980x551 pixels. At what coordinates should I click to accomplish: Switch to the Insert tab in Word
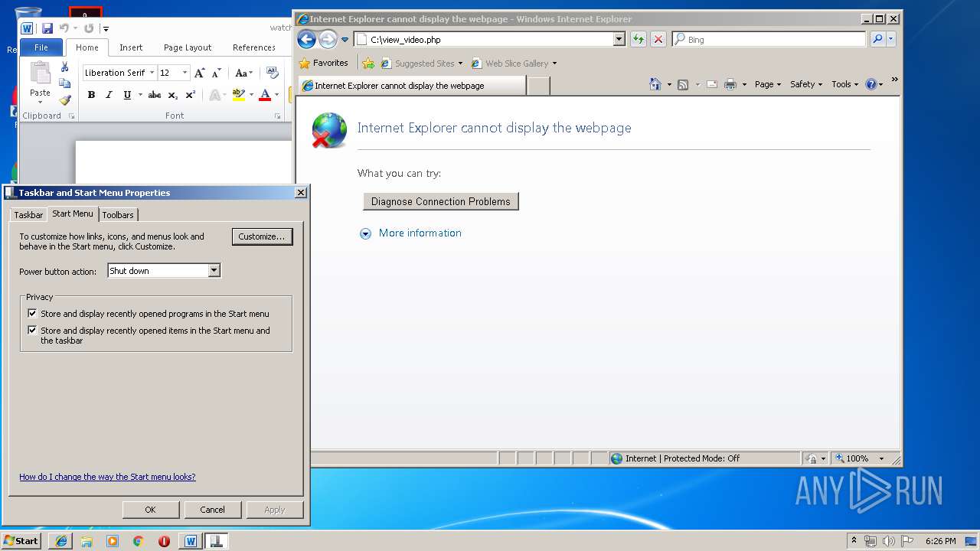click(x=131, y=47)
